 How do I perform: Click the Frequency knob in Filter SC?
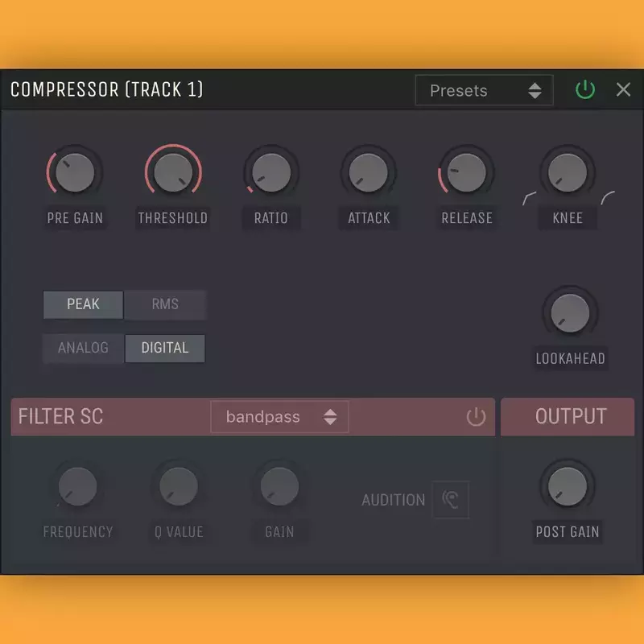click(x=77, y=486)
